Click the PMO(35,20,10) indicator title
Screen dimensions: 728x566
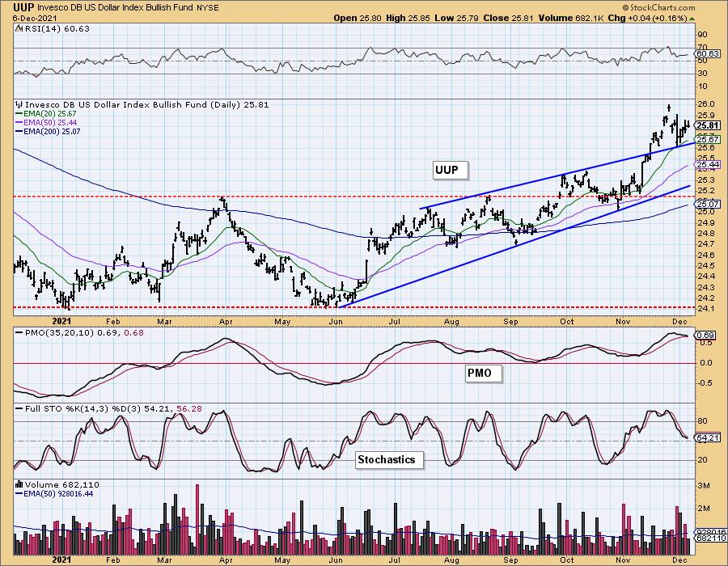click(79, 333)
